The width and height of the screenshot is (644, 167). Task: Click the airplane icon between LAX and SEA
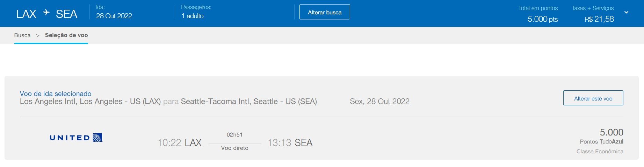click(46, 13)
